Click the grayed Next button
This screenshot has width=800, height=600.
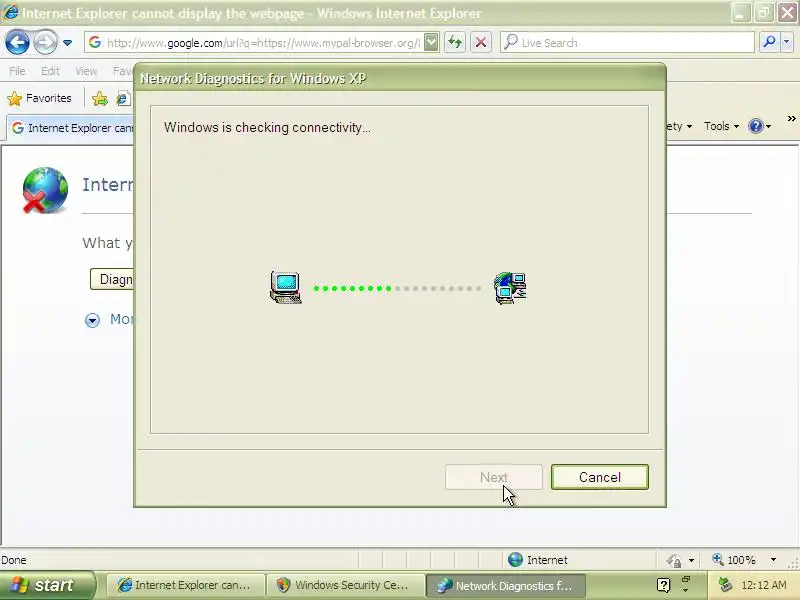493,477
